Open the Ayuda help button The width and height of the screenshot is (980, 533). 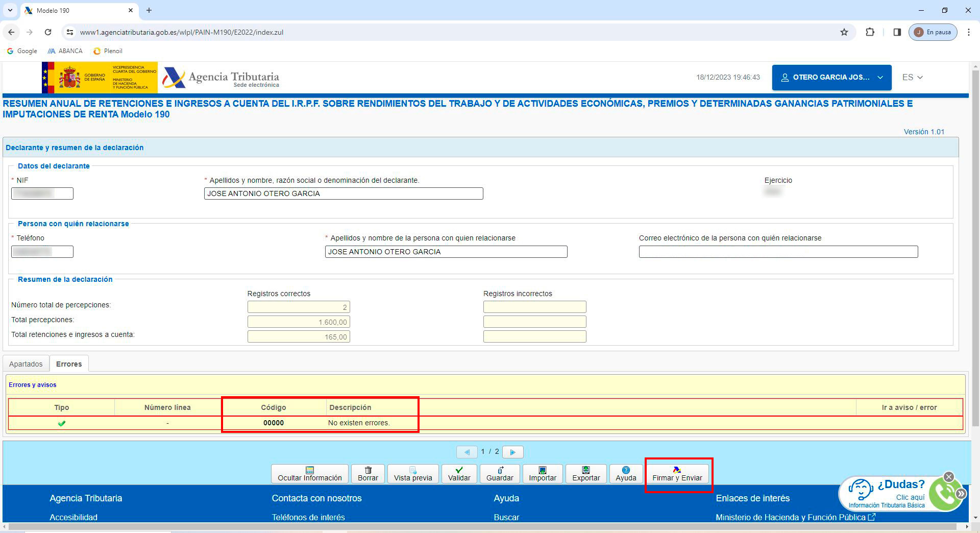pos(626,474)
